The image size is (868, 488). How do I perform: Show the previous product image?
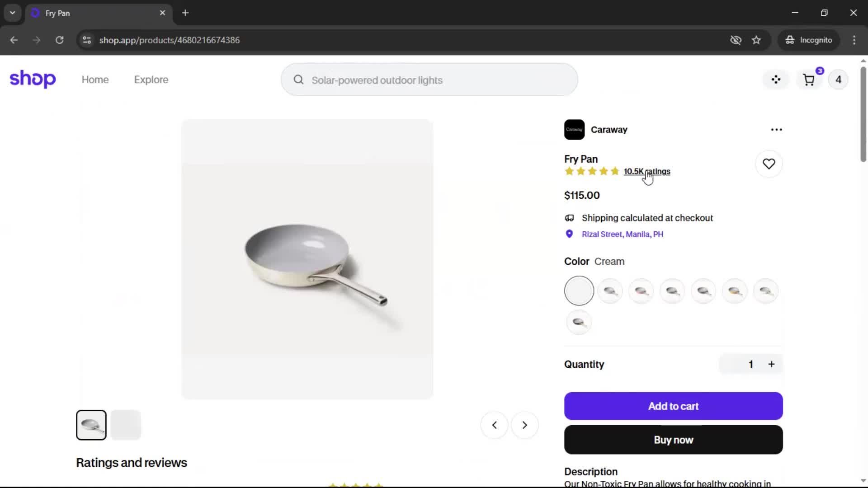pos(494,425)
